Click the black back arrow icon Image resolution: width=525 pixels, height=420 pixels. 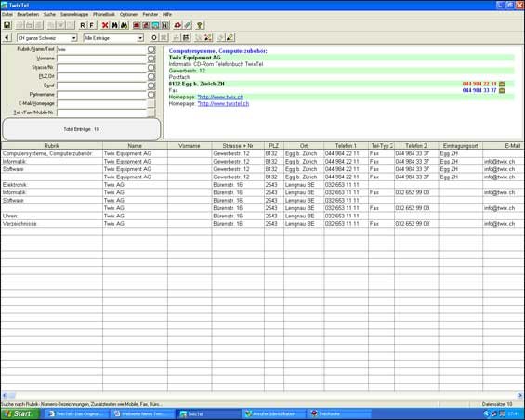click(7, 37)
